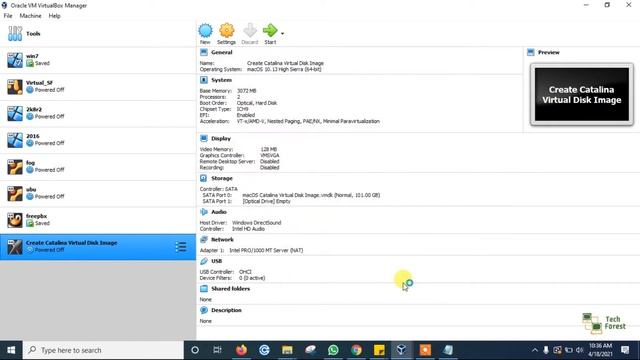Open the Help menu
This screenshot has height=360, width=640.
pos(54,16)
